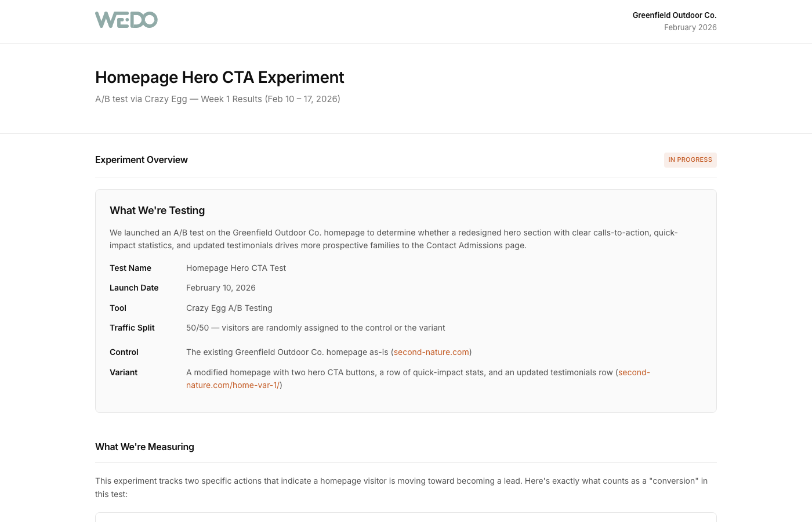
Task: Click the February 2026 date in header
Action: pyautogui.click(x=690, y=27)
